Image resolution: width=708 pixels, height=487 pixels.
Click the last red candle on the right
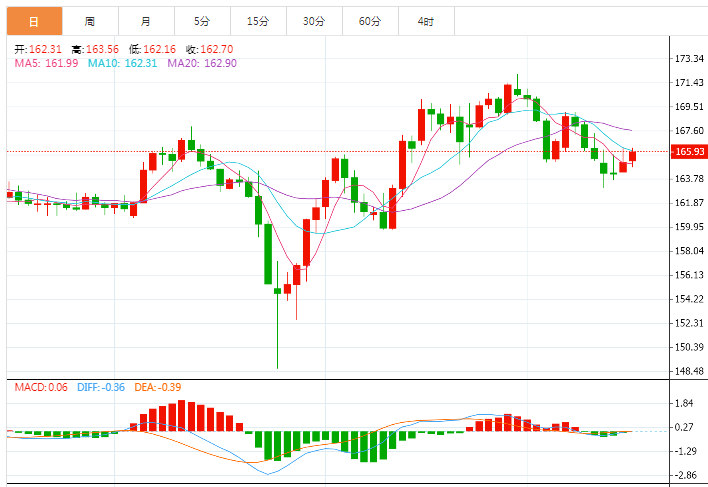[x=632, y=155]
